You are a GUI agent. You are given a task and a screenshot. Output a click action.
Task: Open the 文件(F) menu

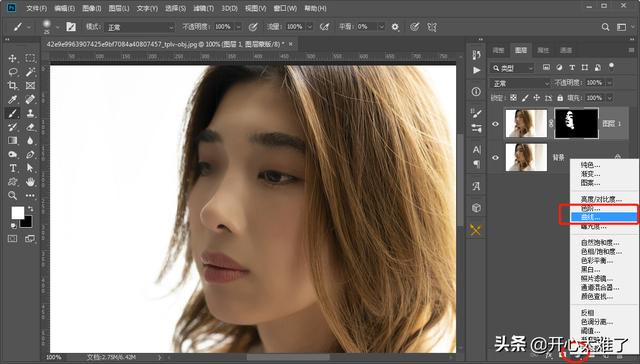[36, 8]
